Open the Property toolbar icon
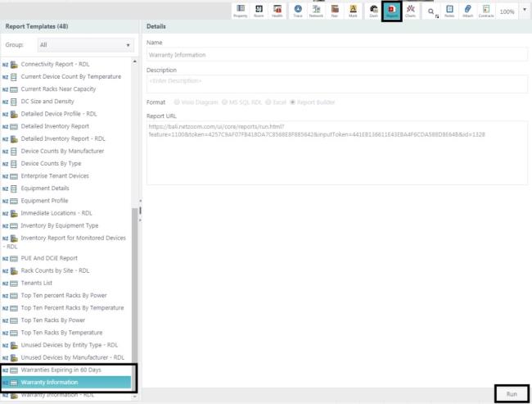 tap(241, 10)
